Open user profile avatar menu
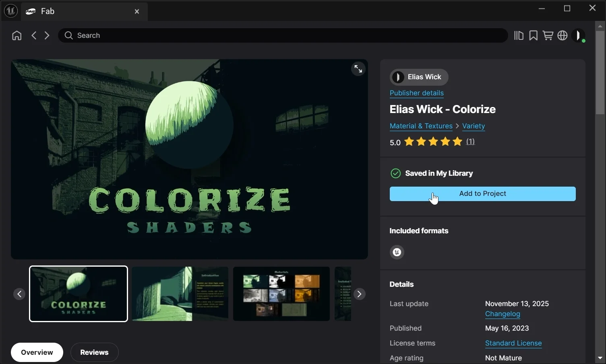Screen dimensions: 606x364 pos(578,35)
